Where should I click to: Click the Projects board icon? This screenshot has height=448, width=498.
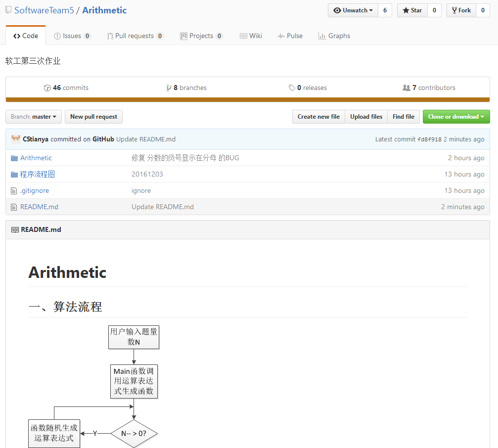coord(183,36)
